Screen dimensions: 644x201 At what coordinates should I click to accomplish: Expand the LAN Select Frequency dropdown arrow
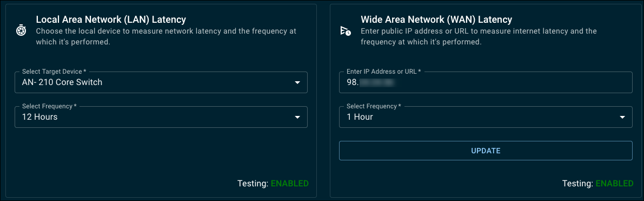[x=298, y=118]
